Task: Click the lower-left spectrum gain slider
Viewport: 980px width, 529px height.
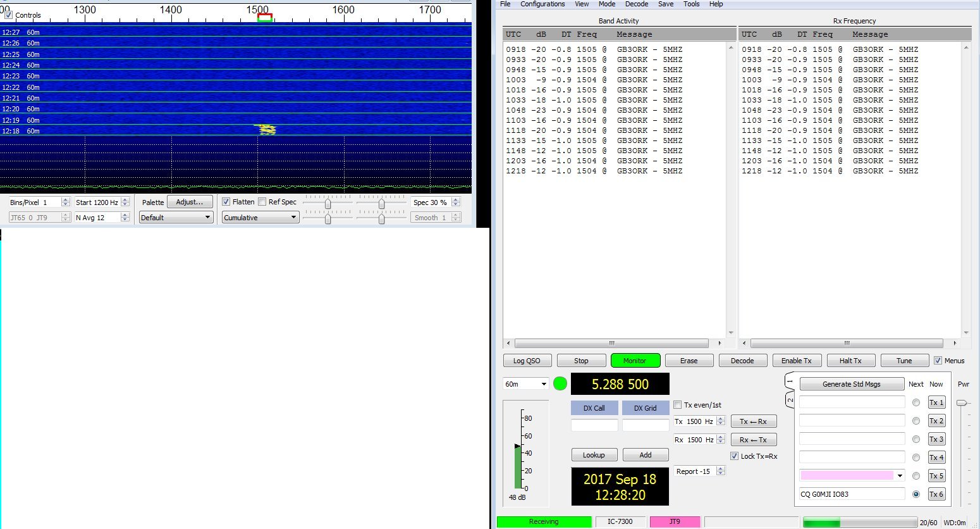Action: (x=328, y=218)
